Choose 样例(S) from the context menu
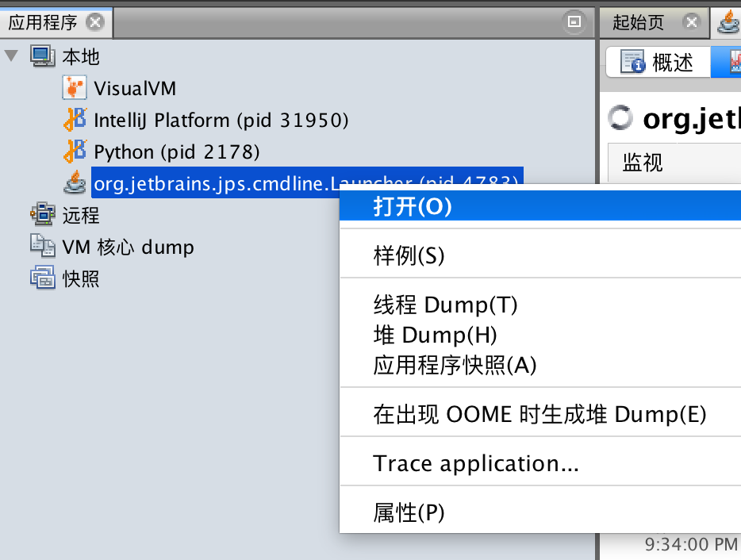 (x=540, y=255)
